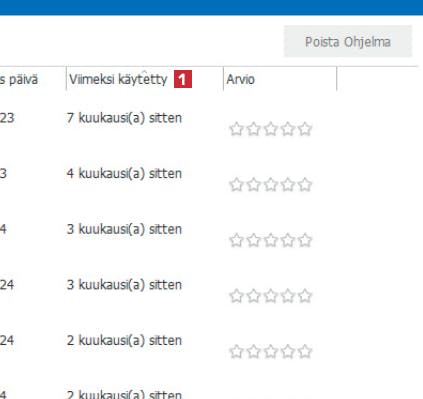423x399 pixels.
Task: Give one star to second 3 kuukausi(a) row
Action: pyautogui.click(x=236, y=296)
